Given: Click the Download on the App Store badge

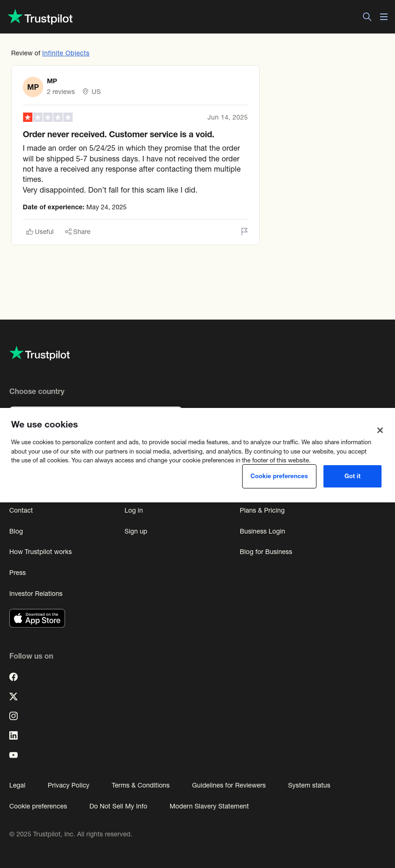Looking at the screenshot, I should 37,618.
